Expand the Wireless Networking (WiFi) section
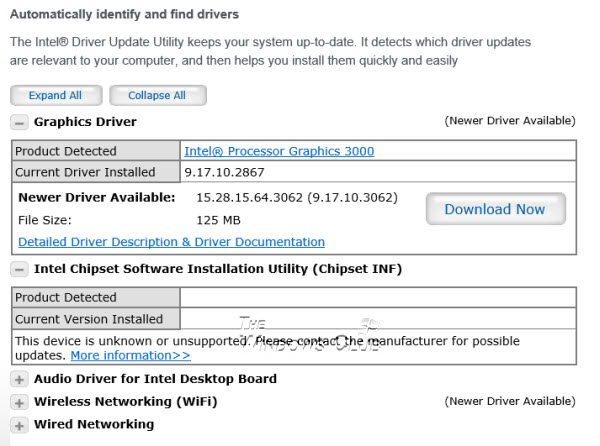The width and height of the screenshot is (600, 446). click(x=19, y=402)
